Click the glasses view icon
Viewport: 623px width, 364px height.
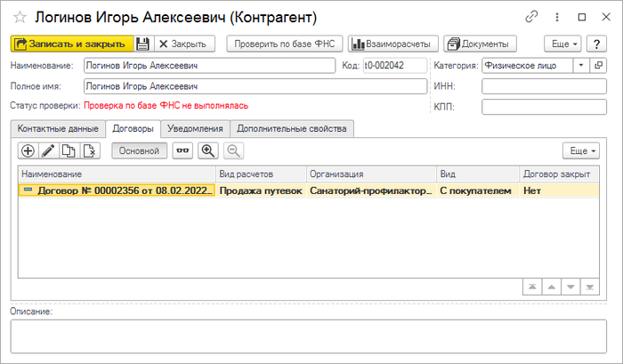[x=182, y=151]
